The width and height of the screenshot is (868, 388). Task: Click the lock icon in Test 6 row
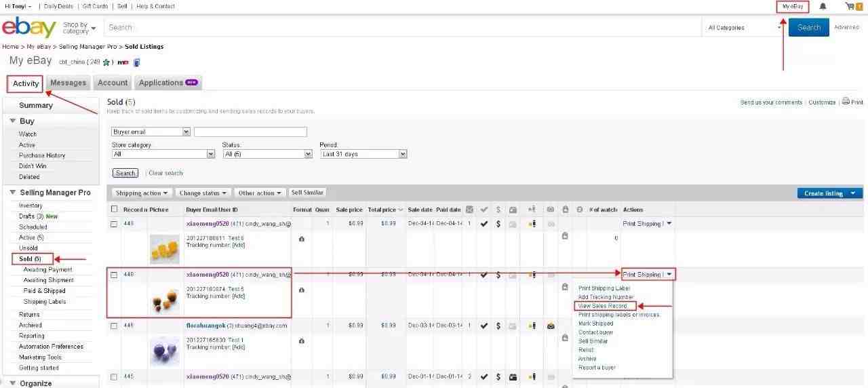pyautogui.click(x=564, y=236)
